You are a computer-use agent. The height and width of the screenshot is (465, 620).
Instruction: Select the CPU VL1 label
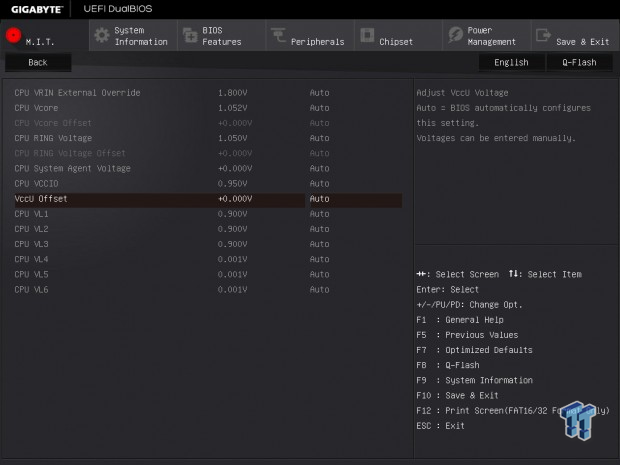tap(31, 214)
